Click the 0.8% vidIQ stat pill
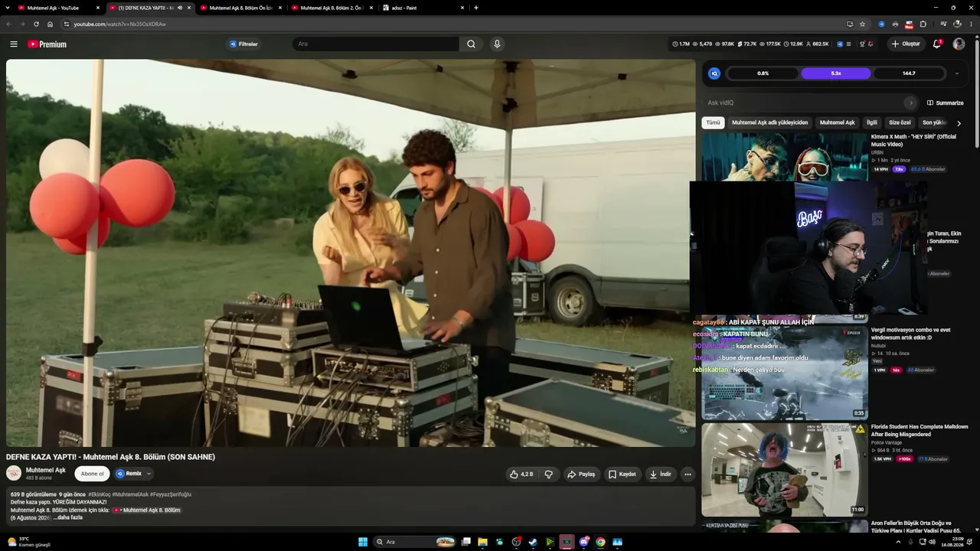The image size is (980, 551). (x=763, y=73)
